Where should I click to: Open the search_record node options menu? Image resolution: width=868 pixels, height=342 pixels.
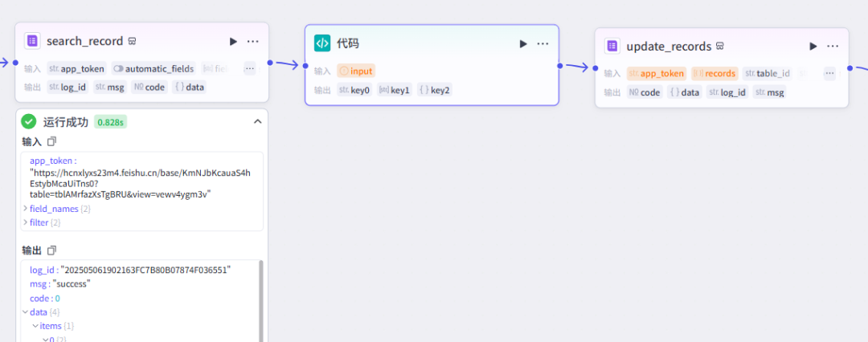pos(253,41)
